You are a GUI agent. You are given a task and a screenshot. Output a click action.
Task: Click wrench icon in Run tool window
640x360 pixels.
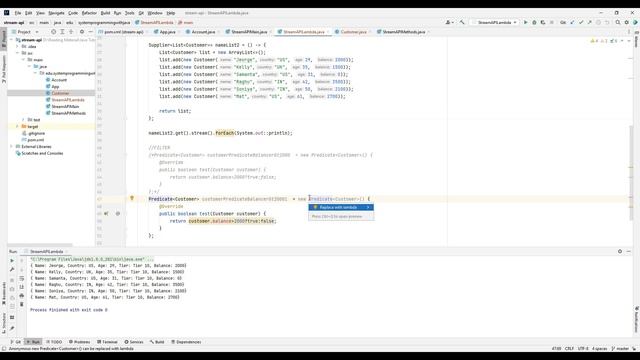(x=12, y=269)
